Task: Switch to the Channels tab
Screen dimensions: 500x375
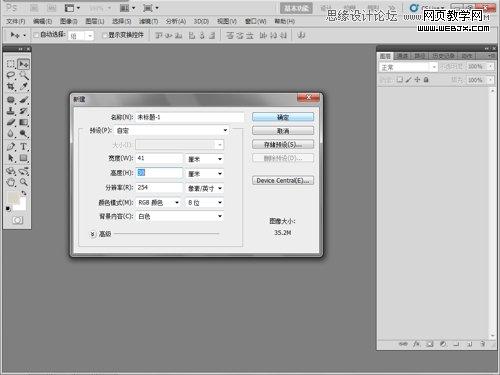Action: coord(402,56)
